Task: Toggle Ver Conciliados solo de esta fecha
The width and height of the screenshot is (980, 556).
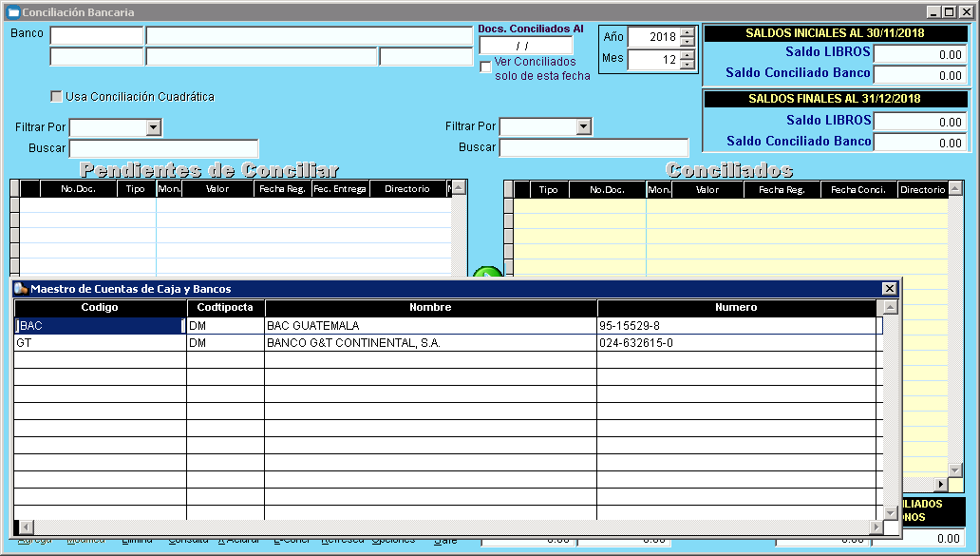Action: [x=486, y=67]
